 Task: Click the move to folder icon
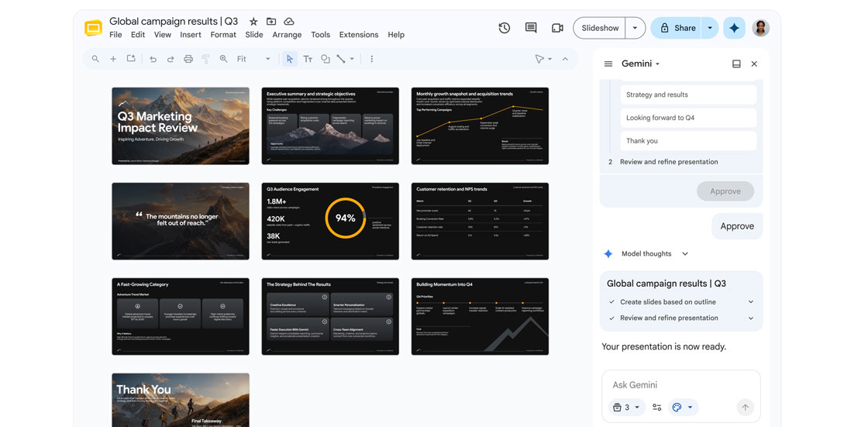pyautogui.click(x=271, y=22)
